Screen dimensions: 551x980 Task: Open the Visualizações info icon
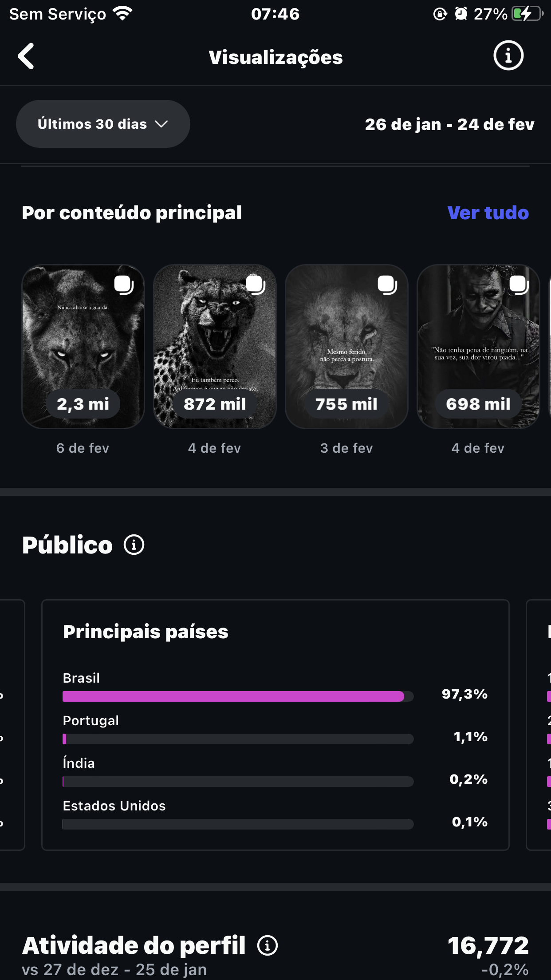508,56
